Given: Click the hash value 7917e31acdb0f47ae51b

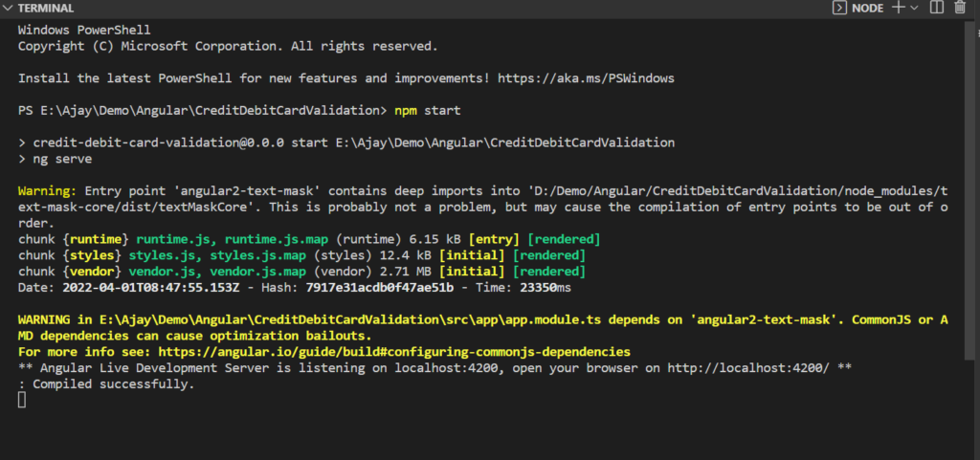Looking at the screenshot, I should tap(379, 288).
